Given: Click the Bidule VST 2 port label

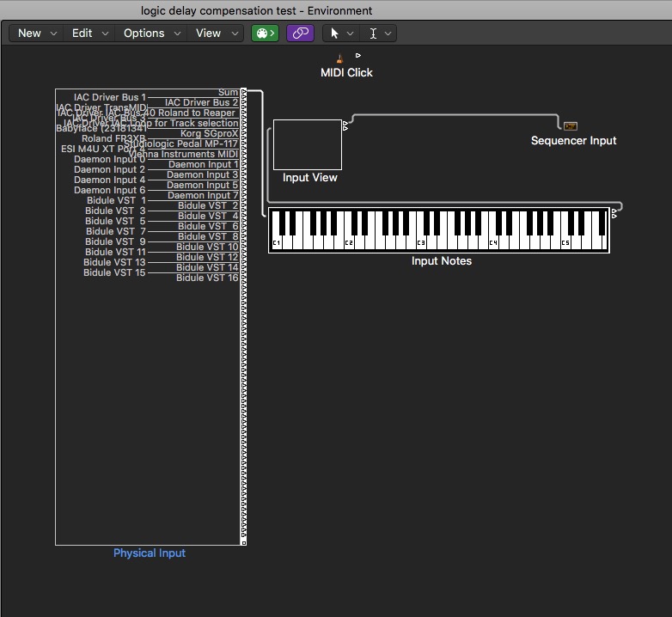Looking at the screenshot, I should click(208, 205).
